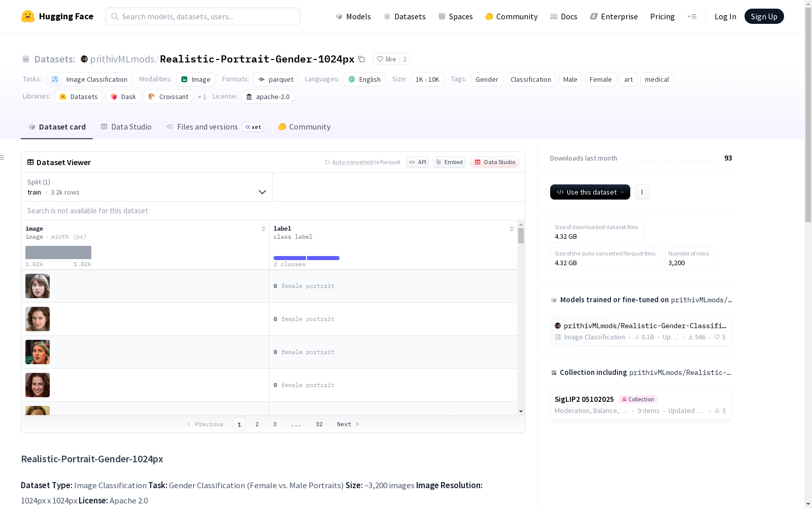
Task: Open the third female portrait thumbnail
Action: tap(38, 352)
